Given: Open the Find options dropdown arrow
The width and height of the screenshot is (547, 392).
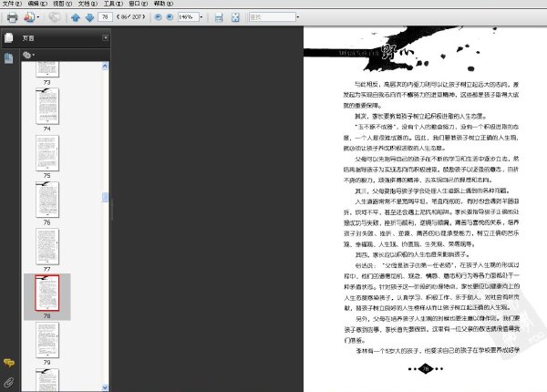Looking at the screenshot, I should pos(297,16).
